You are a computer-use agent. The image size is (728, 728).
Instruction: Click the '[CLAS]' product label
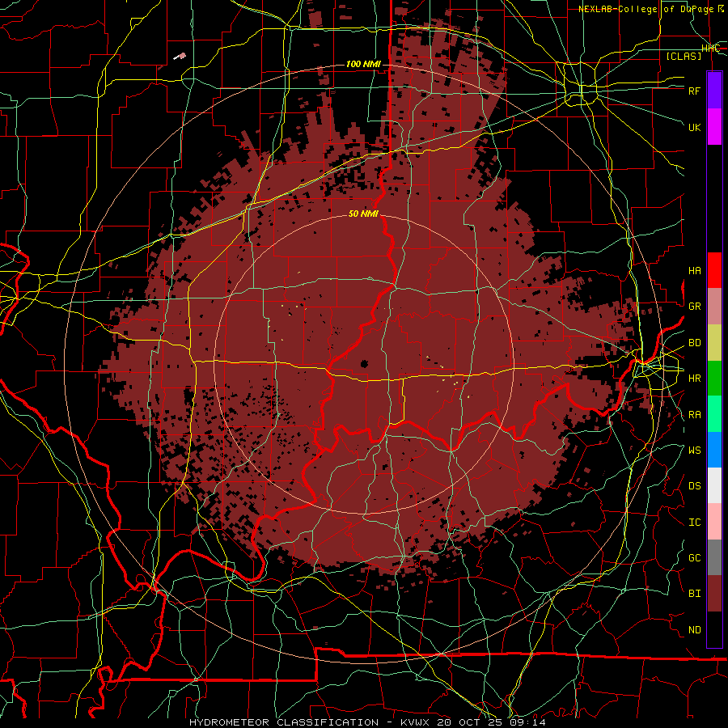pos(684,56)
